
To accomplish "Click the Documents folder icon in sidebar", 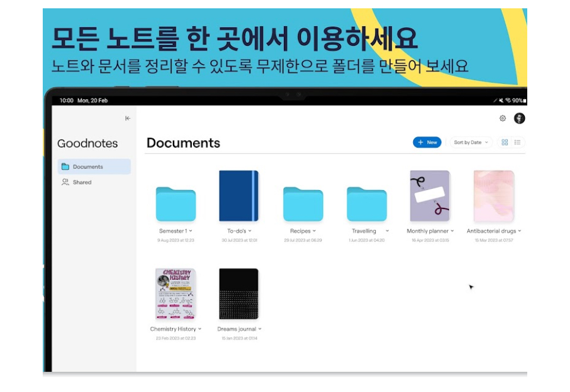I will click(65, 166).
